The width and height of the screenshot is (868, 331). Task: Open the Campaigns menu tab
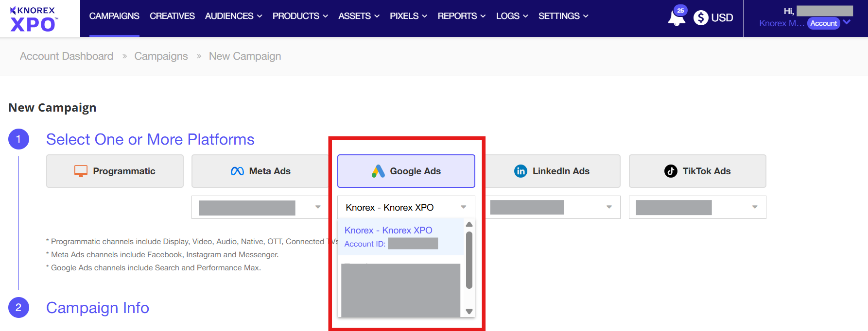tap(114, 16)
